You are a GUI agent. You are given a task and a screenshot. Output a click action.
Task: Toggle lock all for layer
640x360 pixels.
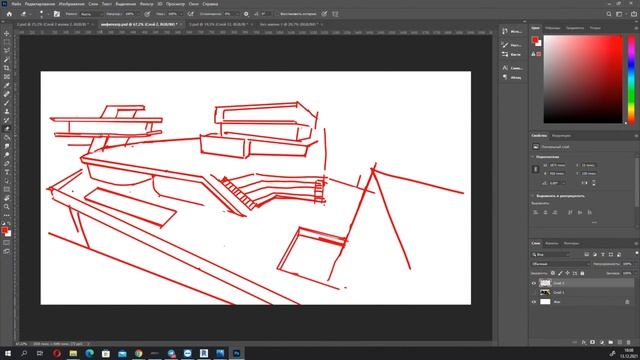pos(582,273)
